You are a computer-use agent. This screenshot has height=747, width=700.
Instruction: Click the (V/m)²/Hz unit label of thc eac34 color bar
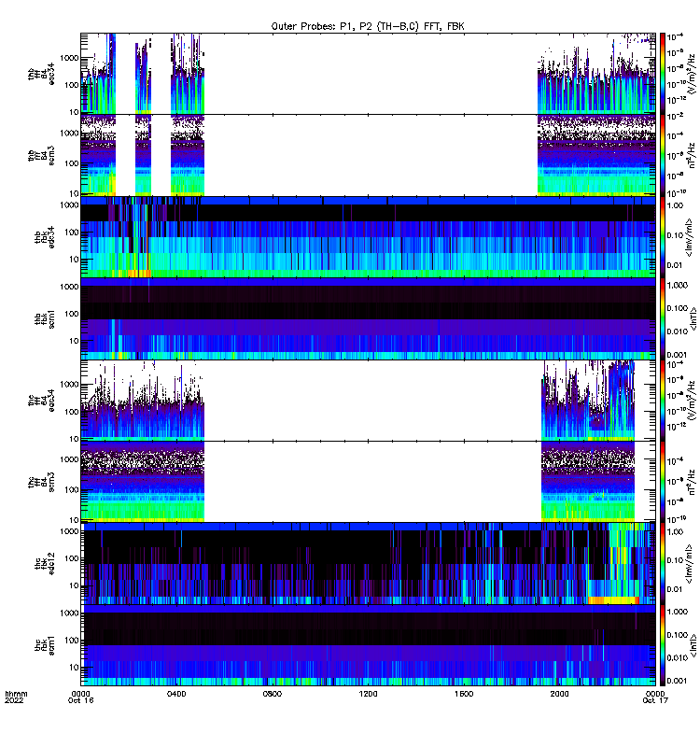click(693, 401)
